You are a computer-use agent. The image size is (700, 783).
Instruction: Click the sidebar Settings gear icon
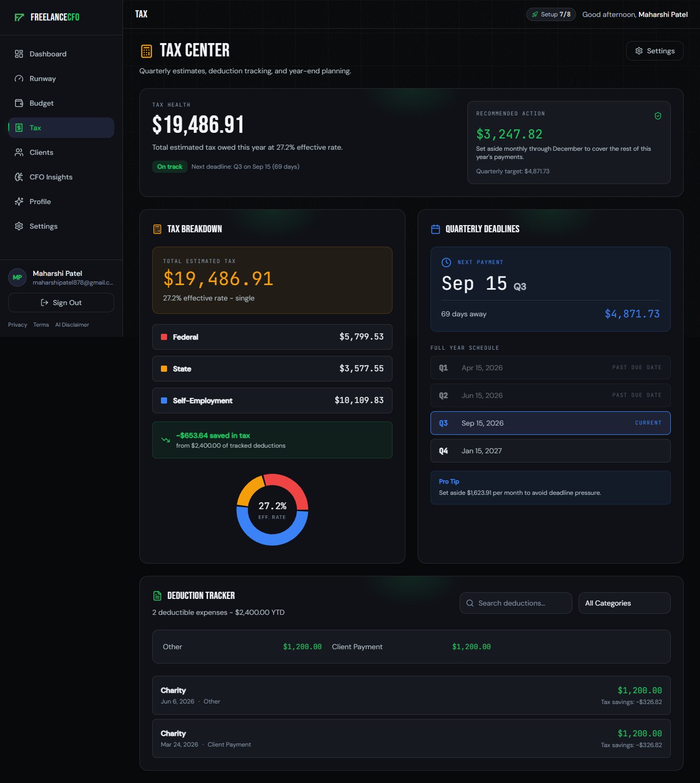coord(19,226)
